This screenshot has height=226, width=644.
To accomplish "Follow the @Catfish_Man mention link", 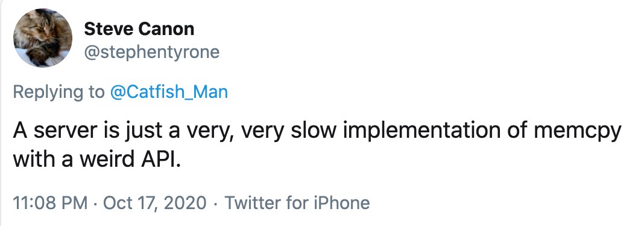I will pyautogui.click(x=169, y=92).
